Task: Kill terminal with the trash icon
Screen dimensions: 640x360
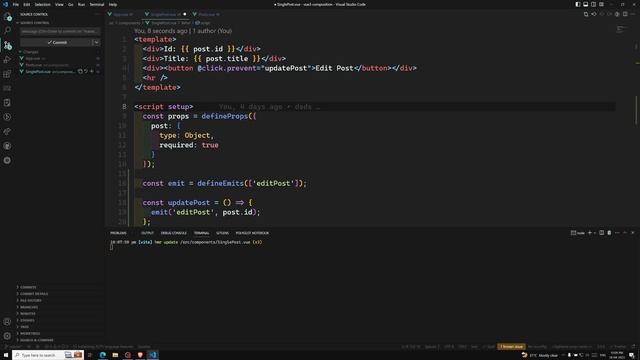Action: [609, 233]
